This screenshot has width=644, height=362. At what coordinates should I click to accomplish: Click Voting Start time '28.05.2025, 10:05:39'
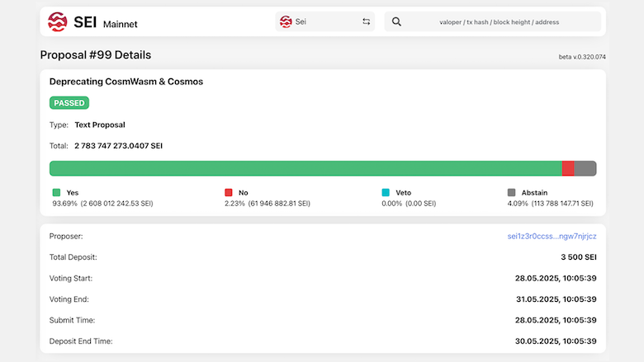(x=556, y=278)
